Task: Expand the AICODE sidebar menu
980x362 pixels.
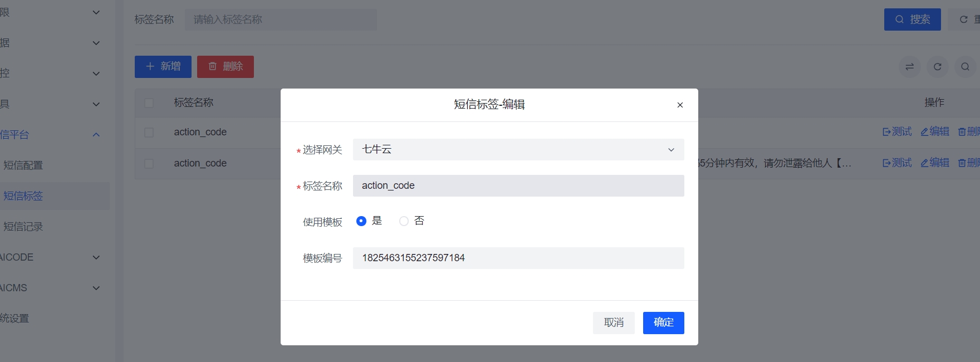Action: tap(50, 257)
